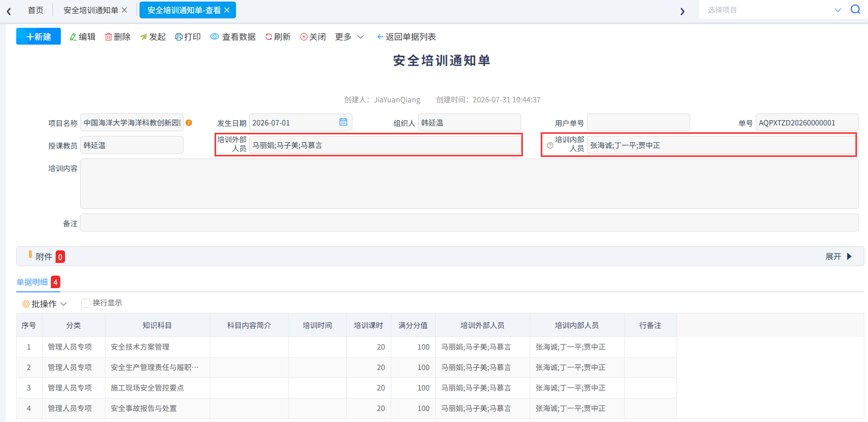Click the 项目名称 input field
Image resolution: width=868 pixels, height=422 pixels.
pos(132,123)
